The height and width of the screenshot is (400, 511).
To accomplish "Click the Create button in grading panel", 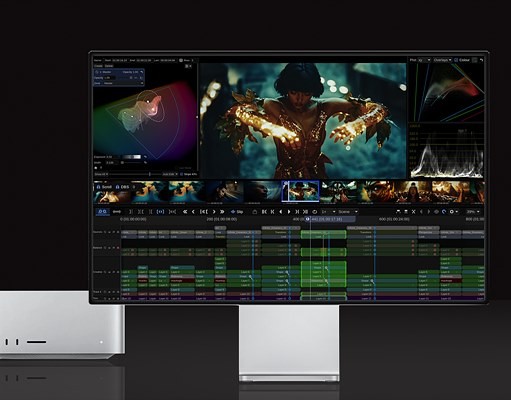I will coord(98,66).
